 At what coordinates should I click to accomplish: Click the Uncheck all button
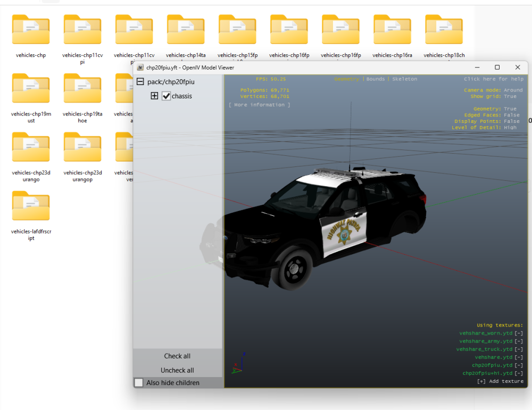[x=177, y=370]
